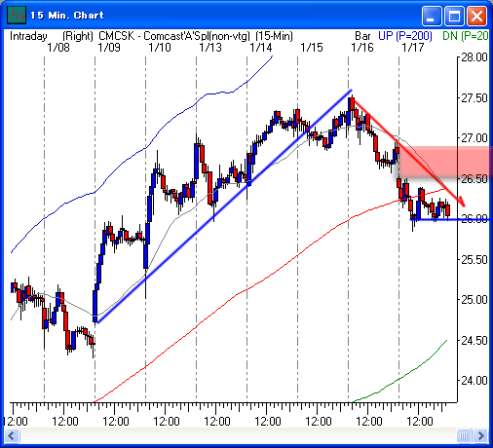Click the minimize window button
The height and width of the screenshot is (448, 493).
tap(432, 16)
